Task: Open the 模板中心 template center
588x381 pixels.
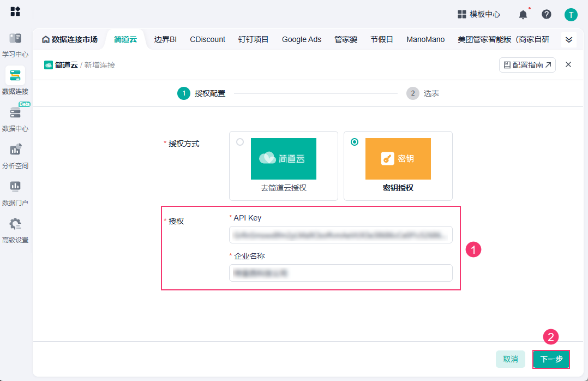Action: click(x=479, y=14)
